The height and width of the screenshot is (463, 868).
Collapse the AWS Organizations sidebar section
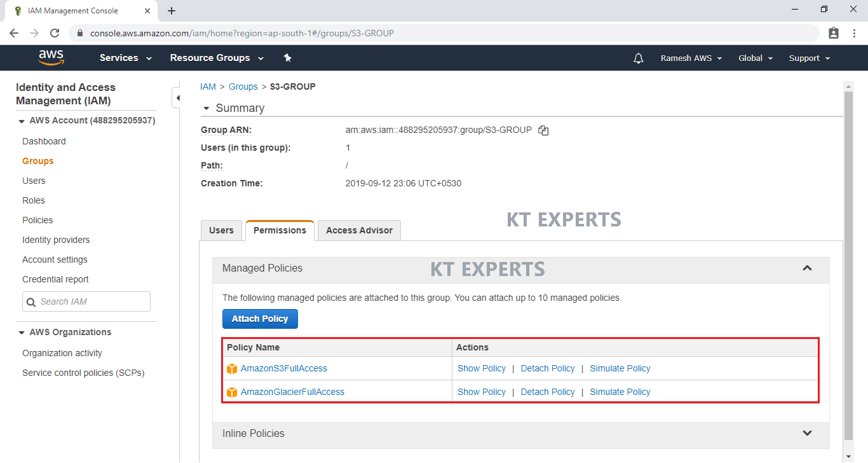[22, 333]
